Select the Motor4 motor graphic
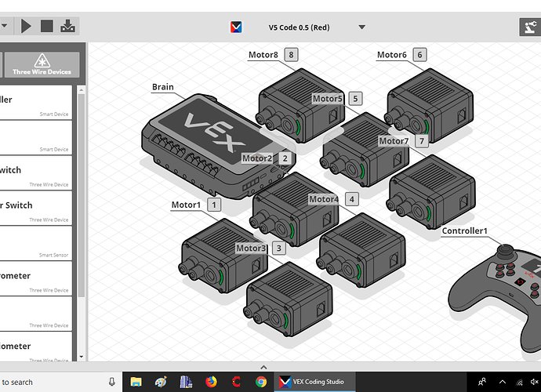This screenshot has width=541, height=392. click(361, 250)
